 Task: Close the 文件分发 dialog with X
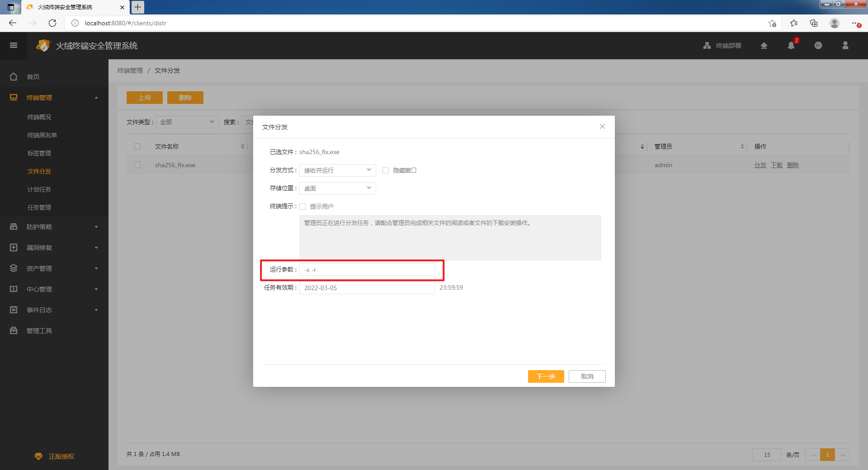pos(602,127)
